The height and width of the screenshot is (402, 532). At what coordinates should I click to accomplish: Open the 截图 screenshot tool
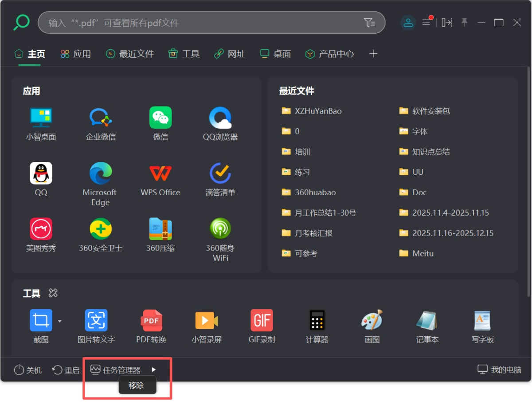41,320
